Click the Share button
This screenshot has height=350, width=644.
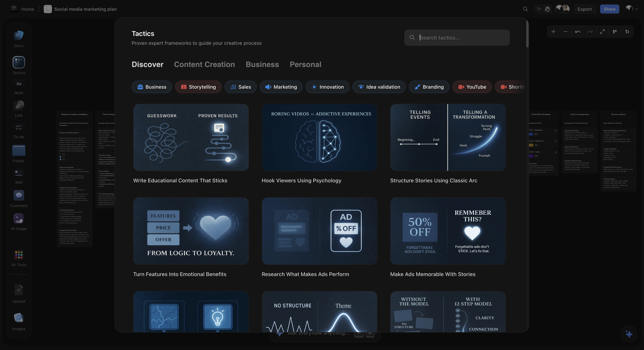pos(609,9)
